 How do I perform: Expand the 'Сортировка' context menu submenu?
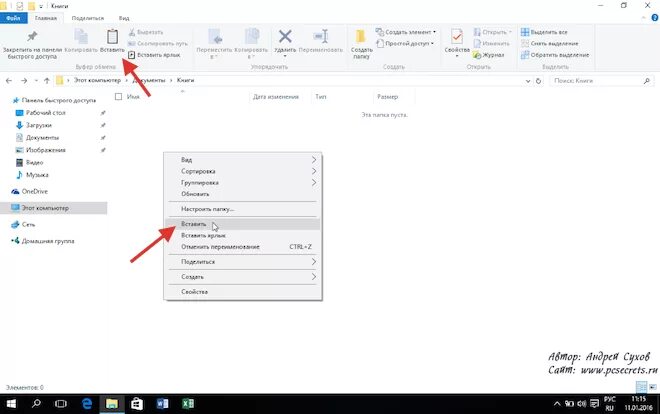242,171
